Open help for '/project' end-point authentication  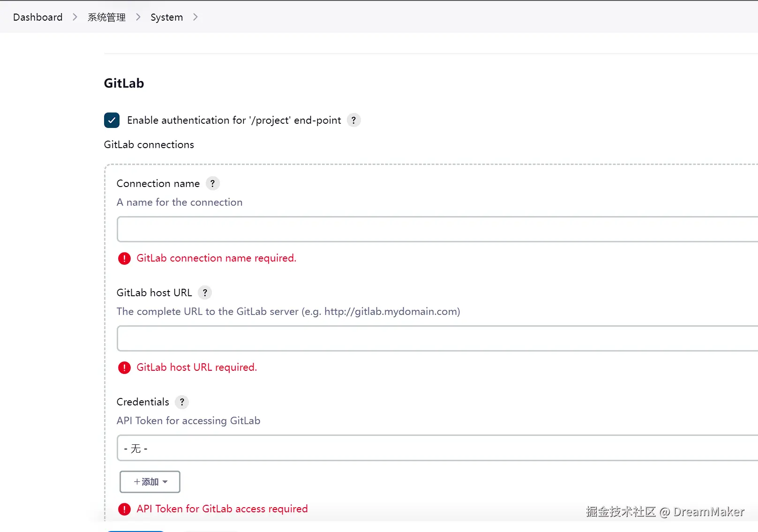(353, 120)
